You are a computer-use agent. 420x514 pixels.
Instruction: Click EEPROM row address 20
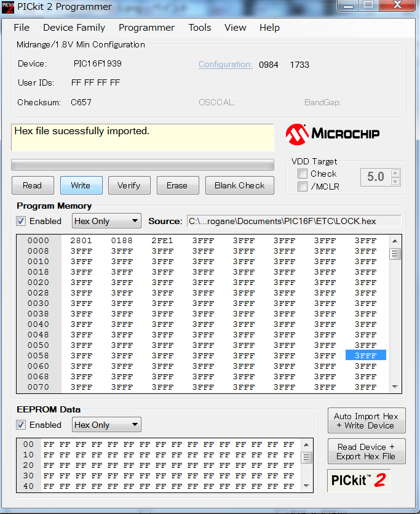click(28, 465)
